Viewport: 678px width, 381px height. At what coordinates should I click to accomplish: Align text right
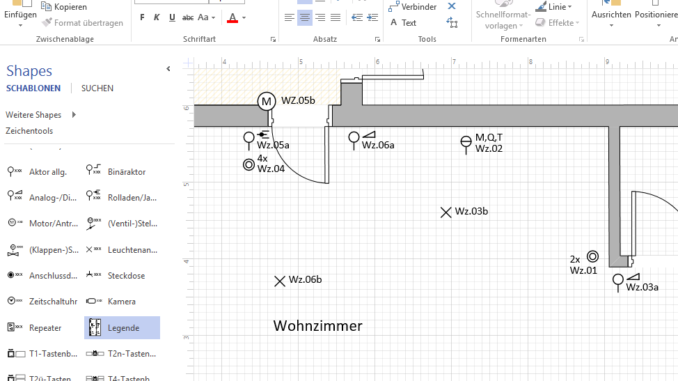click(320, 18)
